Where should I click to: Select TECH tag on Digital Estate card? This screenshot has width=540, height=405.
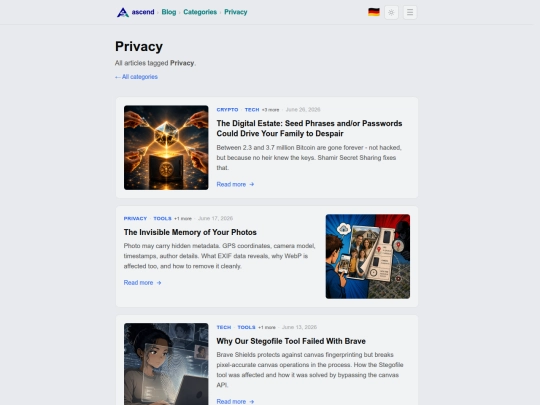tap(252, 110)
